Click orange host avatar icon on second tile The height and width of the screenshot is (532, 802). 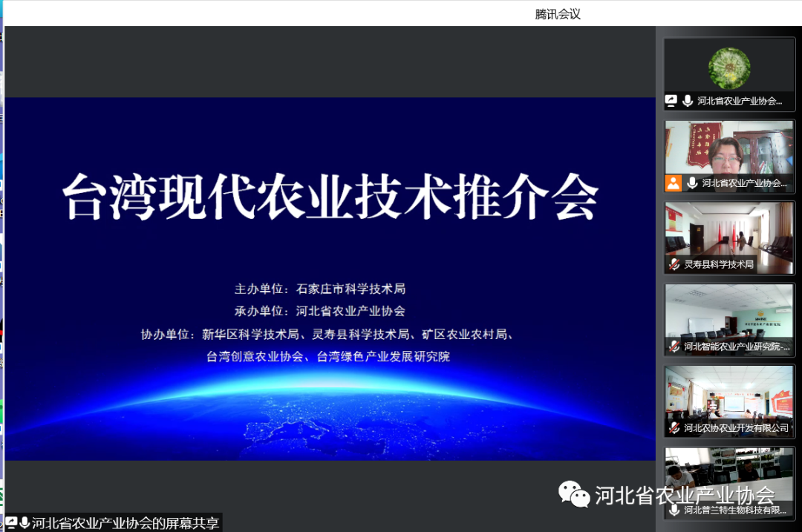click(x=674, y=183)
